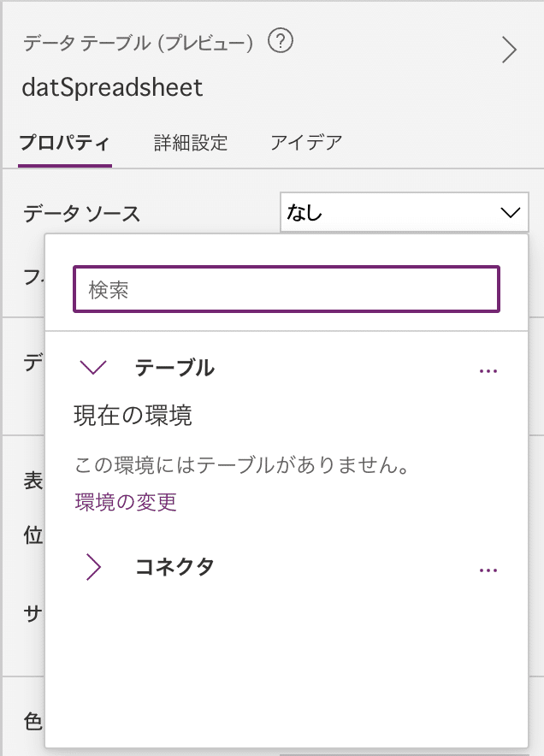Collapse the テーブル section chevron
544x756 pixels.
[x=92, y=368]
